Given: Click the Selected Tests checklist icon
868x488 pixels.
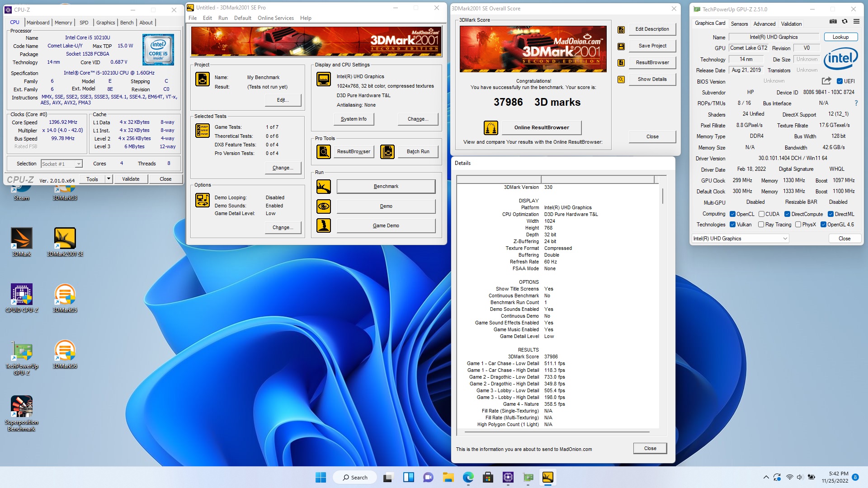Looking at the screenshot, I should coord(203,131).
